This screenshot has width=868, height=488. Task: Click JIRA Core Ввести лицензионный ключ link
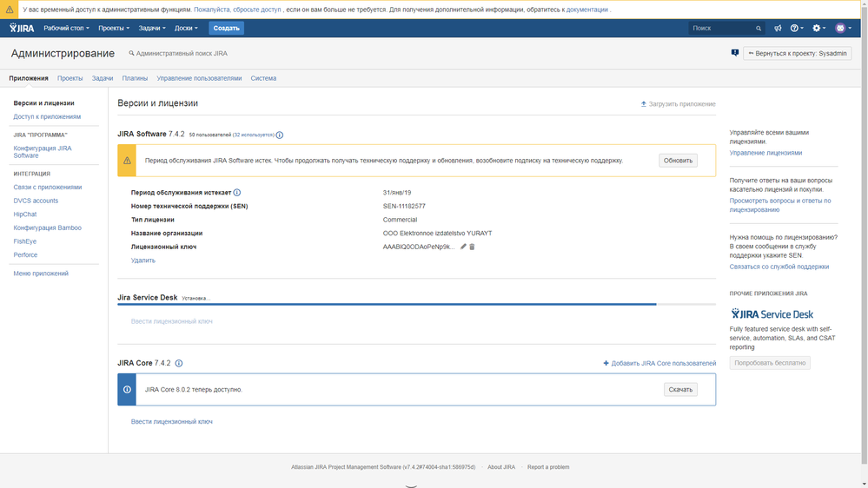coord(172,422)
